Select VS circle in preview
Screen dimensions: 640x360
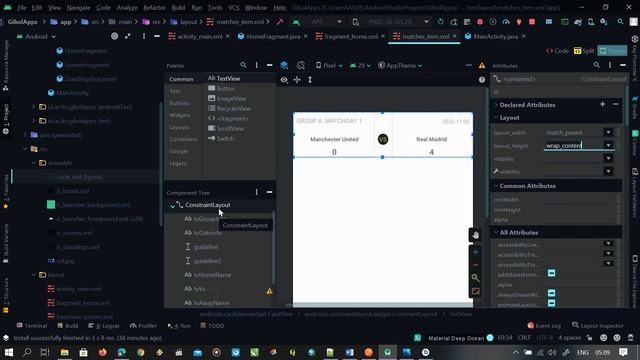383,139
